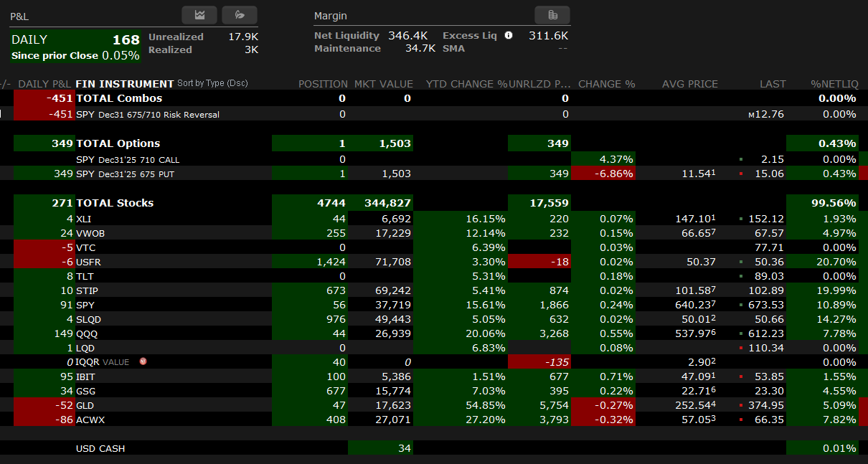
Task: Select the SPY Dec31'25 675 PUT option
Action: click(138, 174)
